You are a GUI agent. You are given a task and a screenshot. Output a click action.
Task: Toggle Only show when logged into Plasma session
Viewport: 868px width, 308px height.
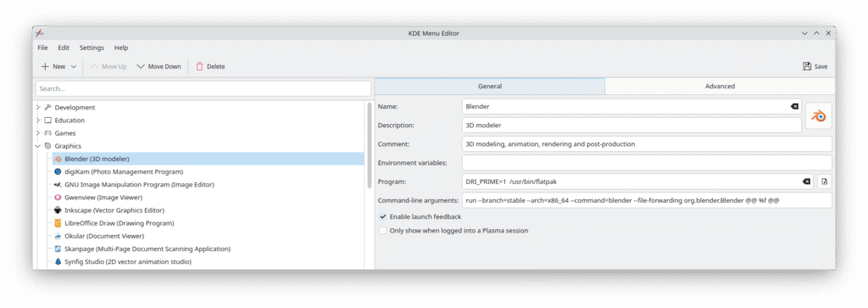click(x=382, y=231)
